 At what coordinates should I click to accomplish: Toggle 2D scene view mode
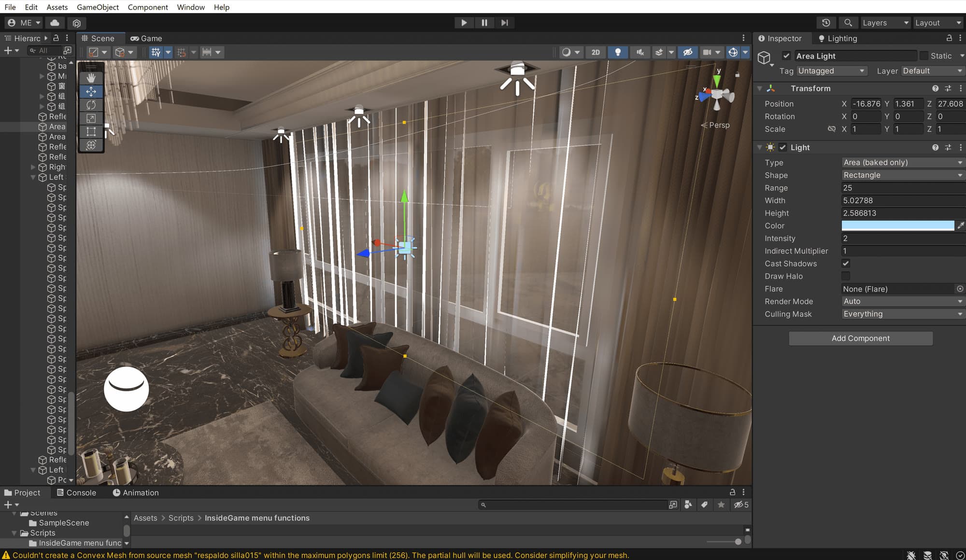596,52
